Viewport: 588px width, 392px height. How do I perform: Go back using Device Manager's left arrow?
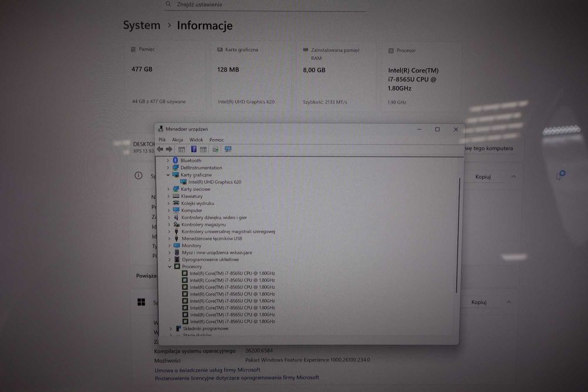(x=160, y=149)
